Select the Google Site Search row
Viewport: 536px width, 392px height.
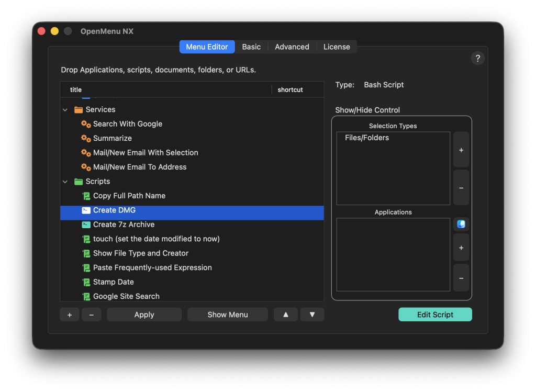pyautogui.click(x=192, y=296)
